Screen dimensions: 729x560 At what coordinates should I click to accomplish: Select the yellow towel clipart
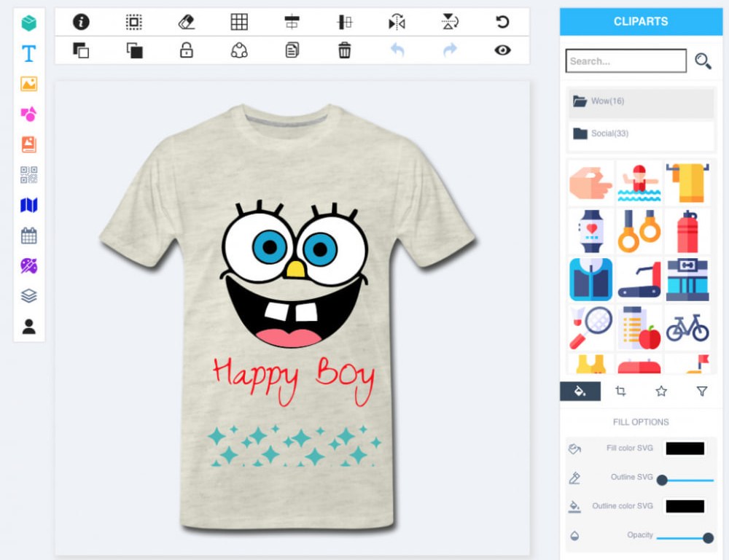[x=687, y=183]
